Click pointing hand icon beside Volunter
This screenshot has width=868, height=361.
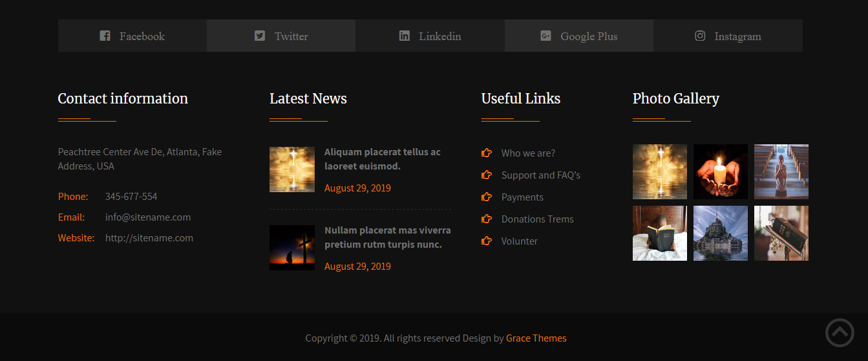click(x=487, y=241)
